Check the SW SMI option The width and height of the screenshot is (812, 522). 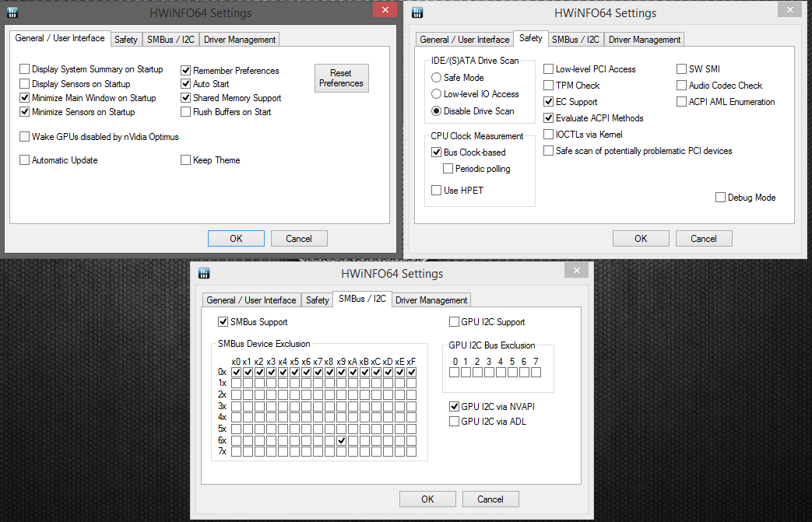pyautogui.click(x=698, y=68)
